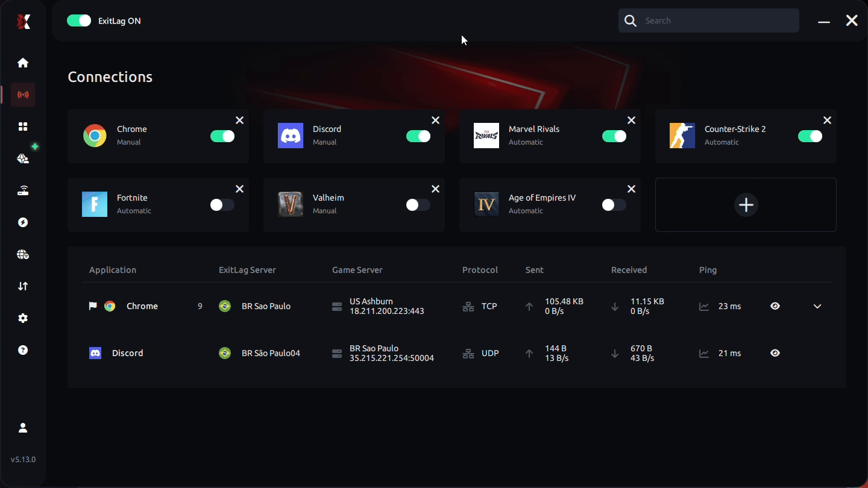
Task: Click the Marvel Rivals game icon
Action: pos(486,136)
